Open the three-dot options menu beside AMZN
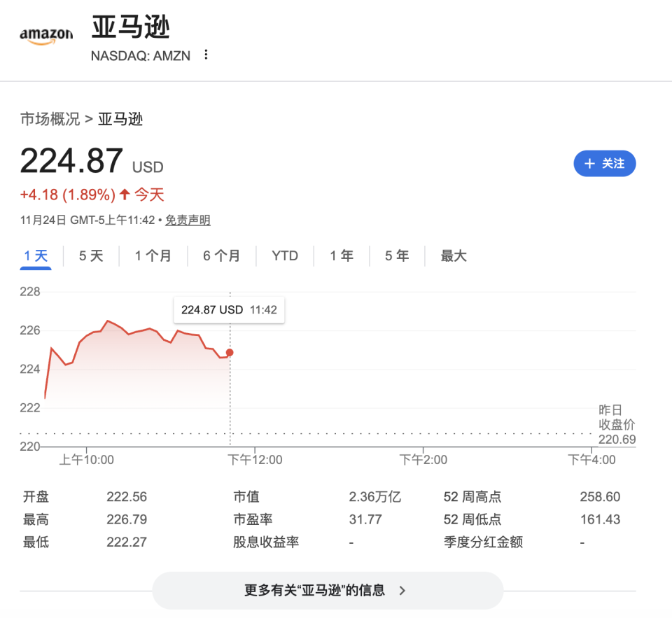 [206, 55]
